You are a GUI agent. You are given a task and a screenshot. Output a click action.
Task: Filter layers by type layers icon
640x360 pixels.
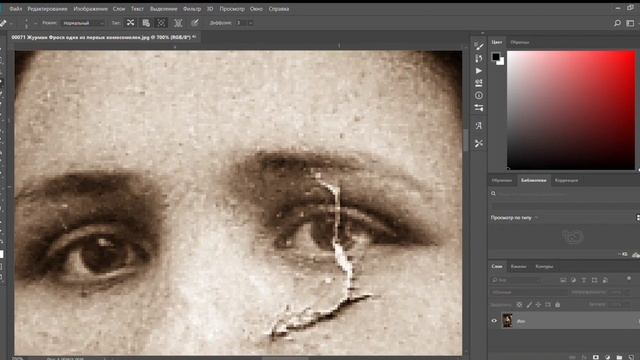coord(584,280)
